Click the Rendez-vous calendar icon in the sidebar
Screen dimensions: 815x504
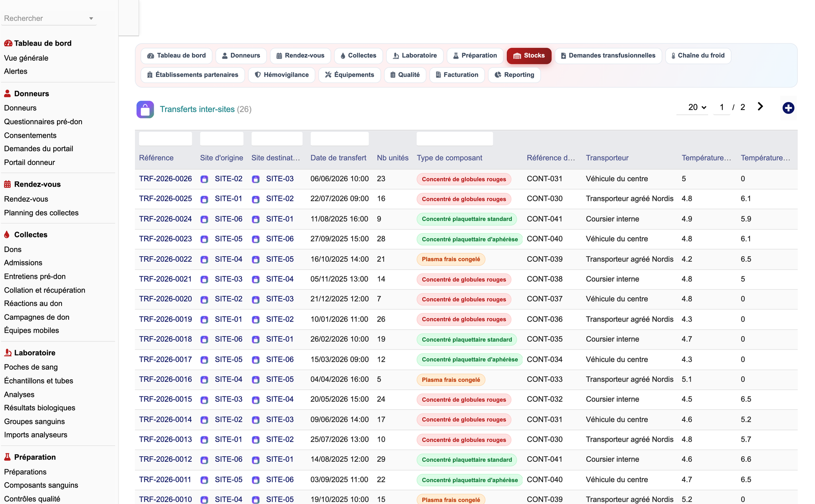click(8, 184)
